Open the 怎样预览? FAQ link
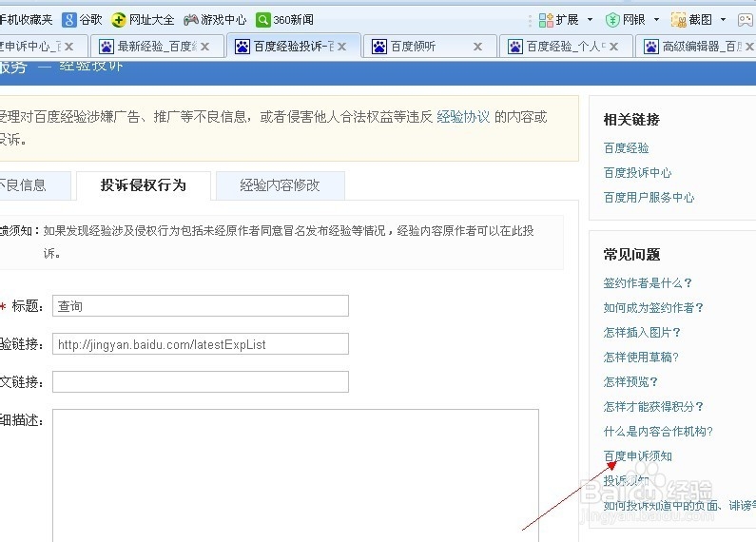 [630, 382]
